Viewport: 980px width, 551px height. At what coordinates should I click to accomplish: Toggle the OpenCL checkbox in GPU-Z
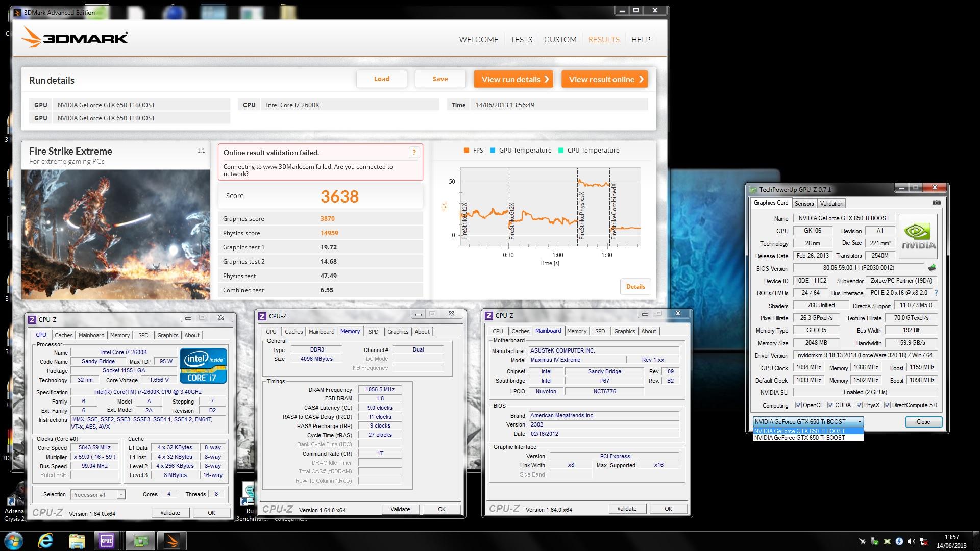[x=798, y=405]
